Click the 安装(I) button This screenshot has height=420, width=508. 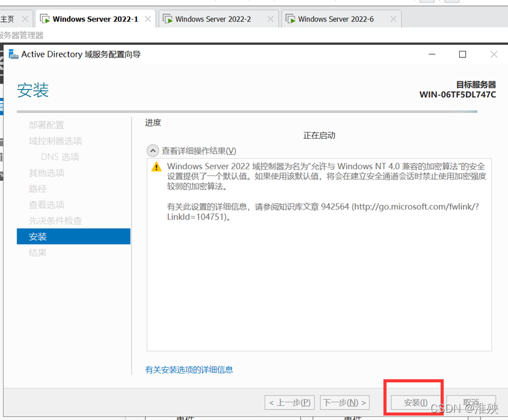416,402
